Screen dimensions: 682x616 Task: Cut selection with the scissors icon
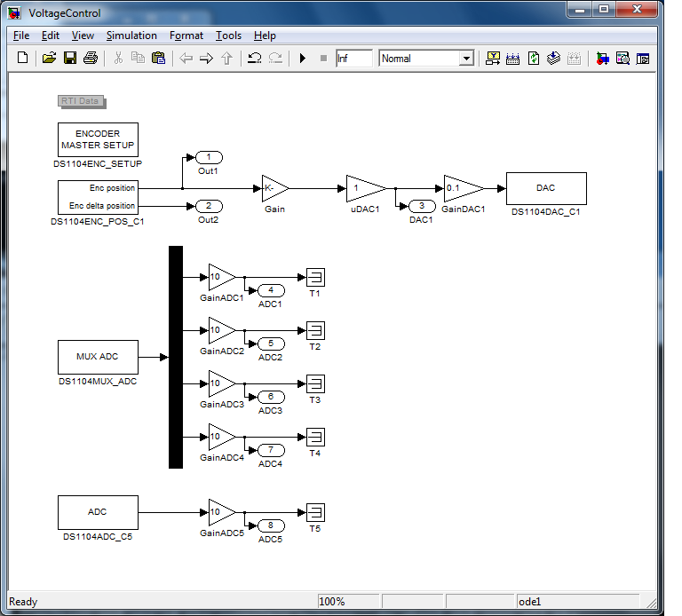(x=118, y=58)
